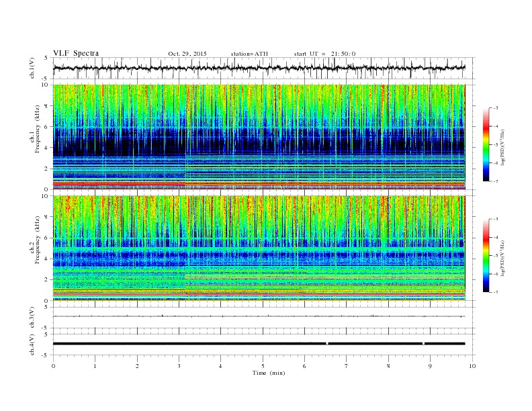This screenshot has height=411, width=532.
Task: Click the "2" kHz tick on ch.2 axis
Action: click(x=47, y=280)
